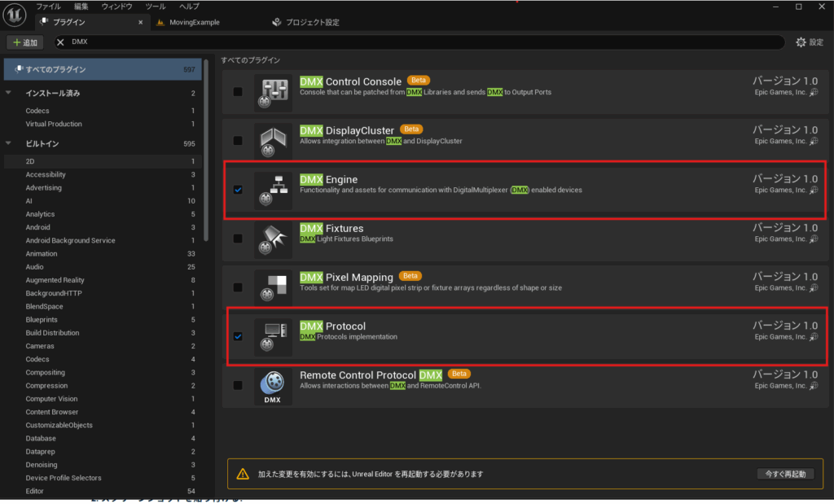Click Epic Games link icon for DMX Engine
The width and height of the screenshot is (834, 504).
(x=814, y=191)
